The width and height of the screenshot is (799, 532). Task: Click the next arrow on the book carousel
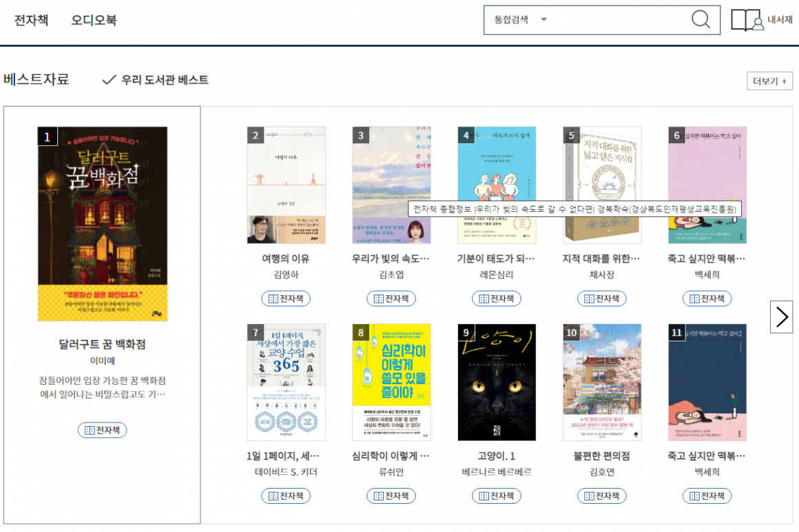(781, 317)
